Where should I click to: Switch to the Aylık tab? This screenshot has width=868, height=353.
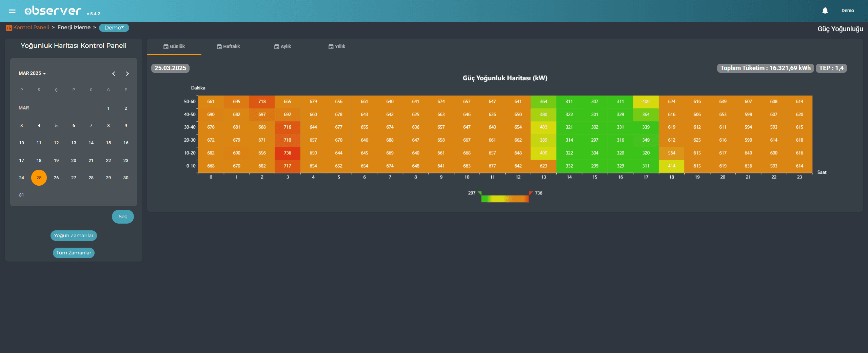coord(283,47)
